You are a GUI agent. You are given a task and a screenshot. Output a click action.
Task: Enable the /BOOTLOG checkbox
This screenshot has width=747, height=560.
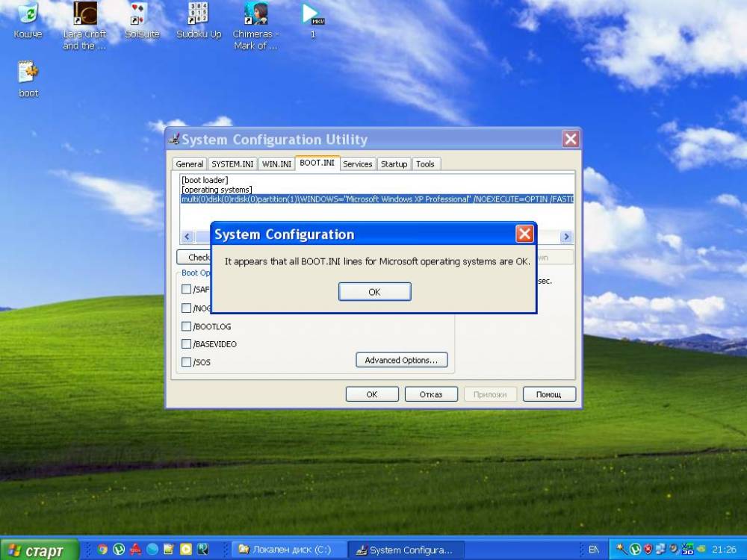click(186, 326)
